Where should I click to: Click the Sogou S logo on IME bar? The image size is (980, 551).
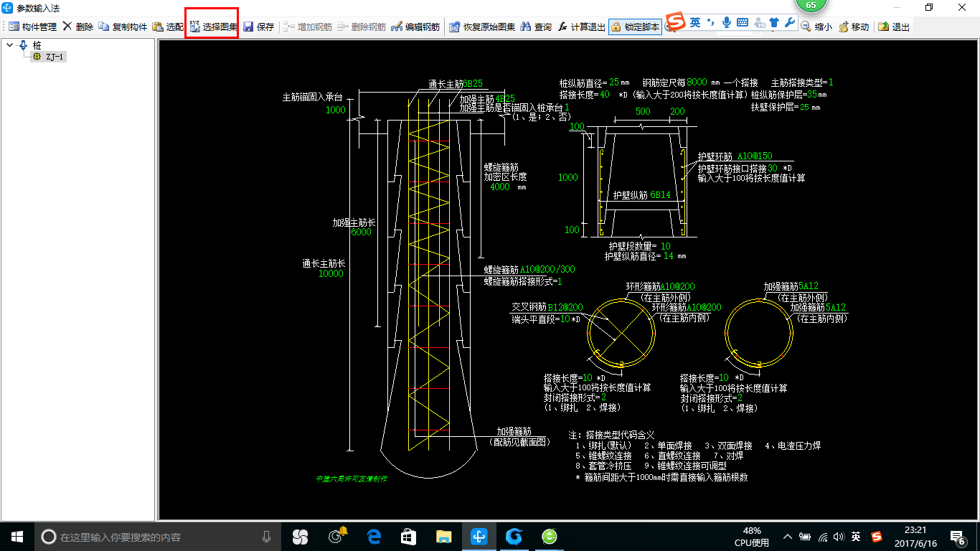[675, 22]
